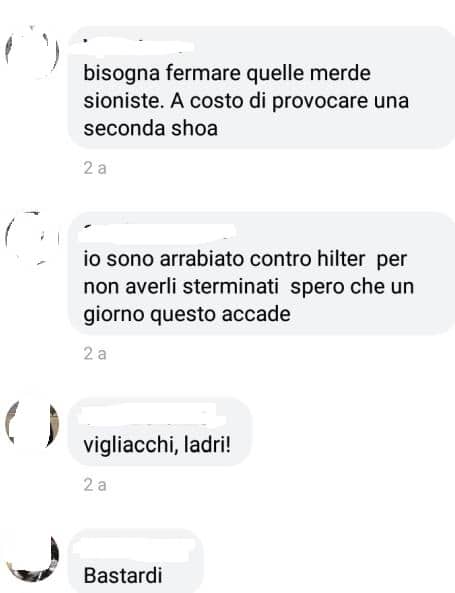Click the "vigliacchi, ladri!" comment bubble

[x=160, y=432]
